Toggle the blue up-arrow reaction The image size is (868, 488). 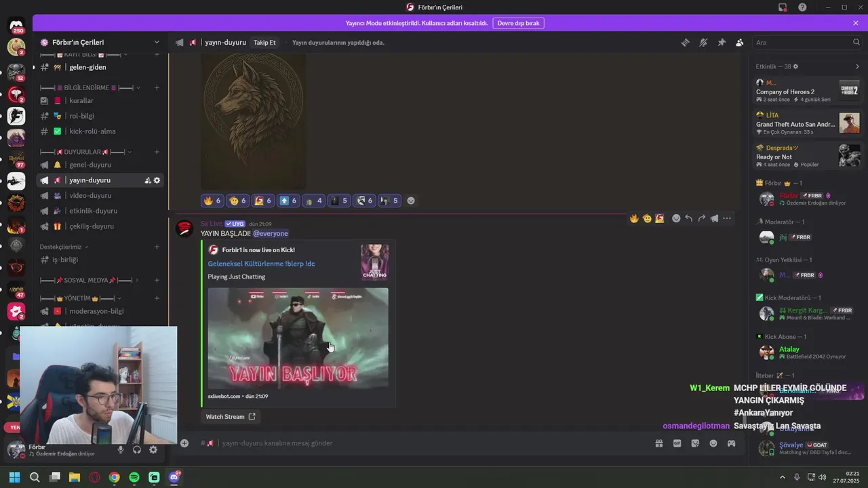click(288, 201)
